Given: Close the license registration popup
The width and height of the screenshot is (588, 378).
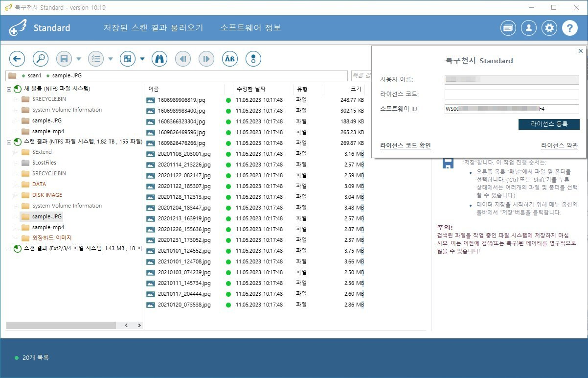Looking at the screenshot, I should pos(581,51).
